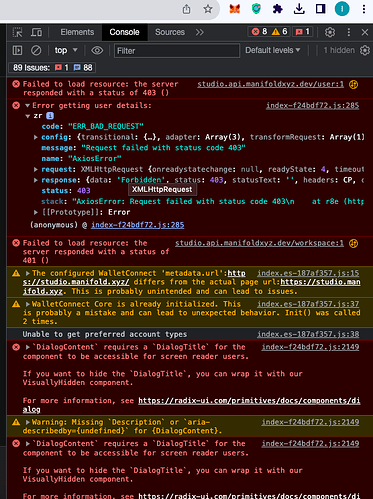Viewport: 373px width, 499px height.
Task: Expand the config property
Action: click(36, 137)
